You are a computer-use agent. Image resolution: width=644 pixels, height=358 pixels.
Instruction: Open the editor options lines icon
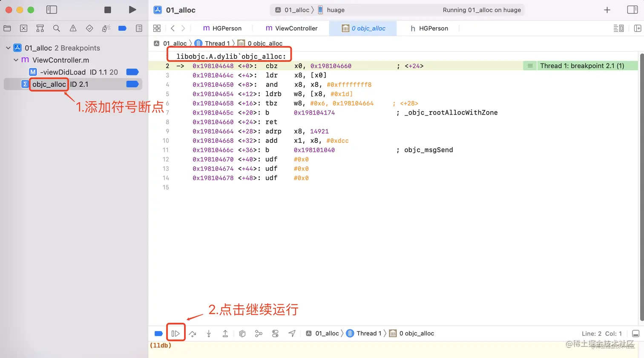(x=618, y=28)
